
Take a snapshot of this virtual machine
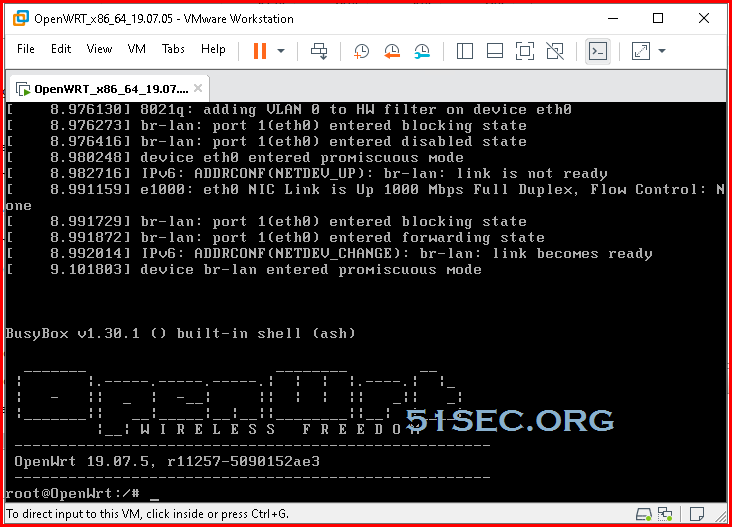point(361,51)
